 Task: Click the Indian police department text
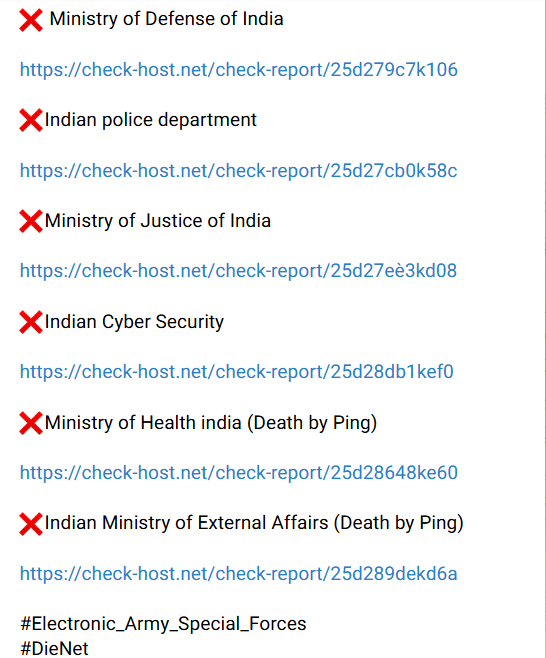[x=151, y=120]
